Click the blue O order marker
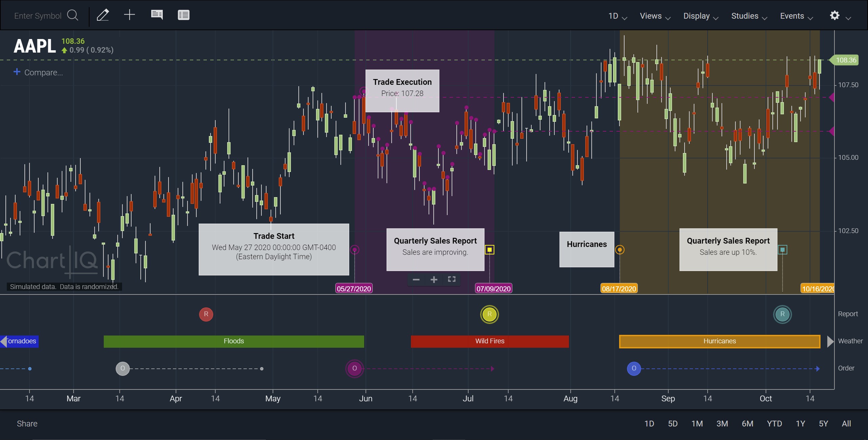 [634, 368]
